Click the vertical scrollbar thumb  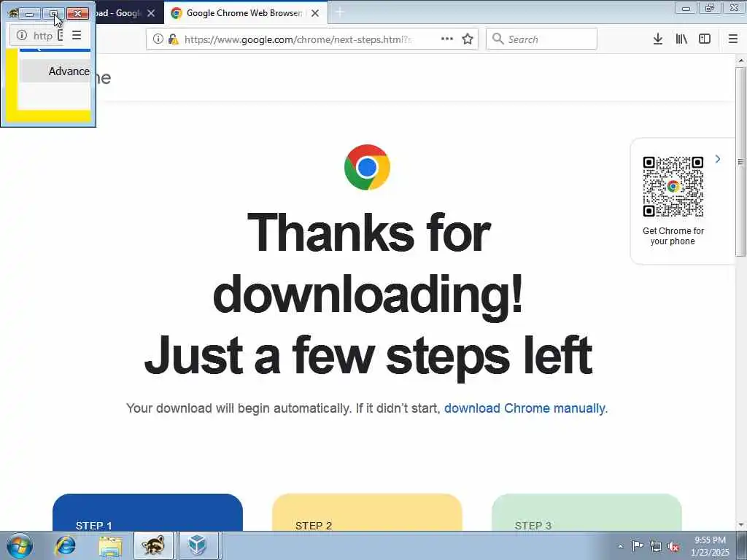[x=741, y=162]
